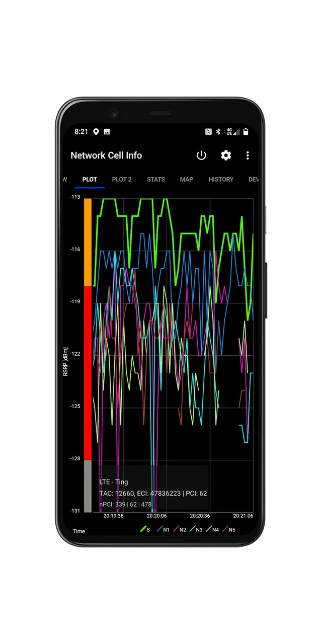Viewport: 322px width, 644px height.
Task: Select the N3 legend entry
Action: (x=196, y=530)
